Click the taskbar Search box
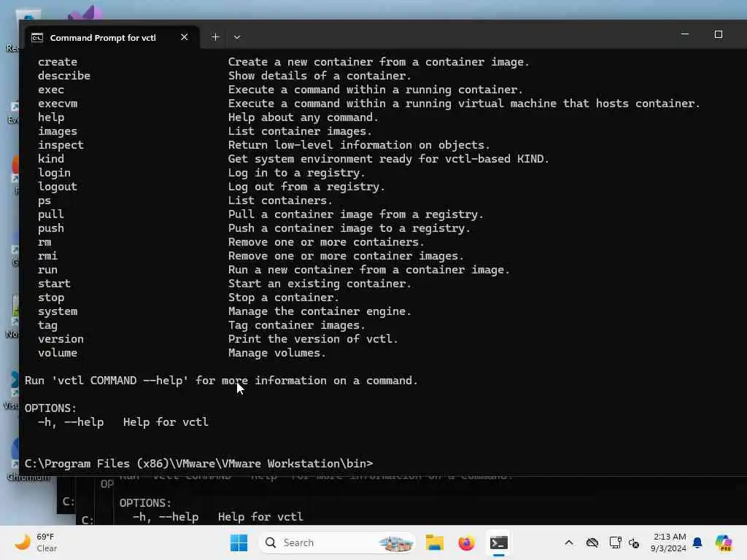This screenshot has width=747, height=560. (x=337, y=542)
